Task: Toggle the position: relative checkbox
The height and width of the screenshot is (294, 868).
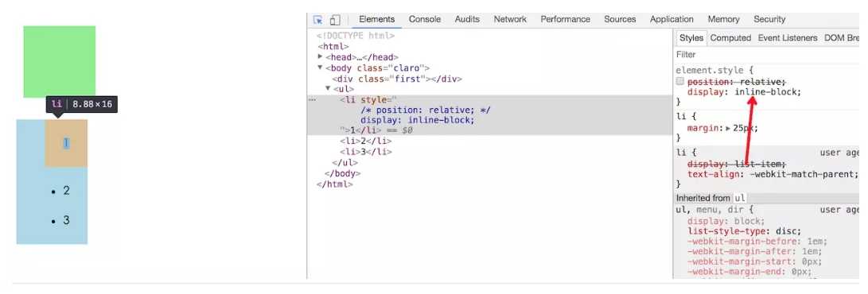Action: 679,81
